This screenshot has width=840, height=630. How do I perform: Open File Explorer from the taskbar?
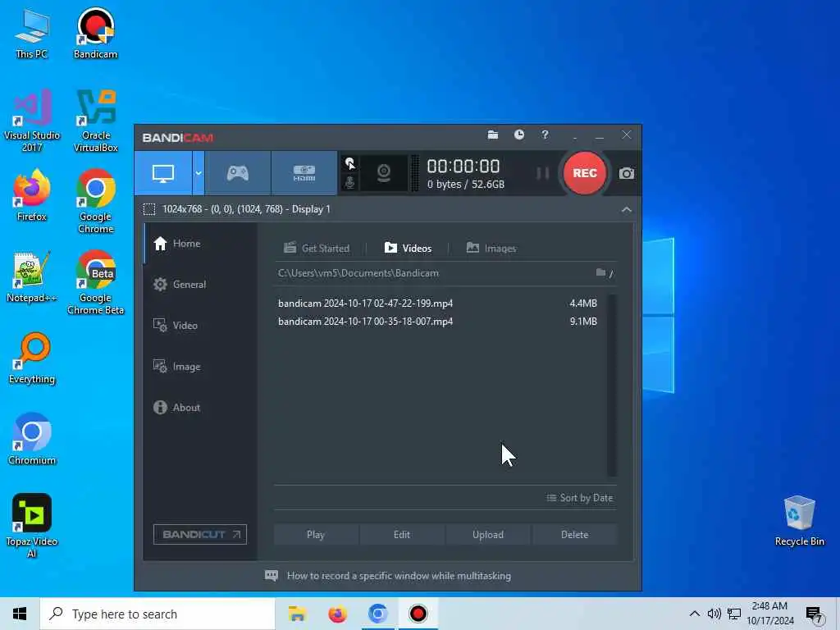click(x=297, y=614)
